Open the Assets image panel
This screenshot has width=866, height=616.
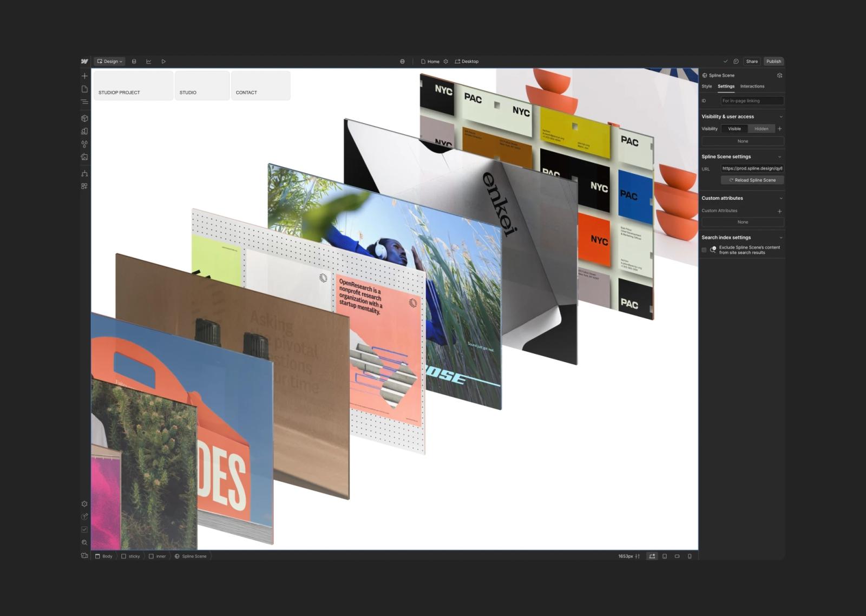[84, 157]
